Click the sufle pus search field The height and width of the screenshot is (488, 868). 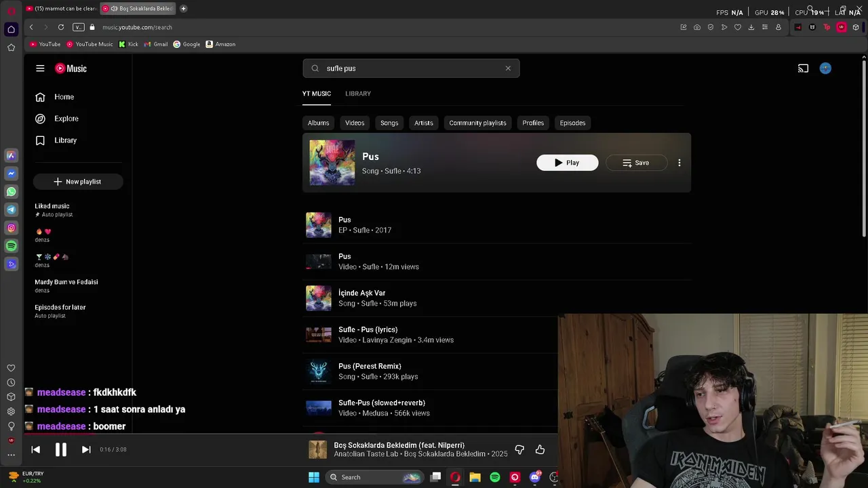411,68
